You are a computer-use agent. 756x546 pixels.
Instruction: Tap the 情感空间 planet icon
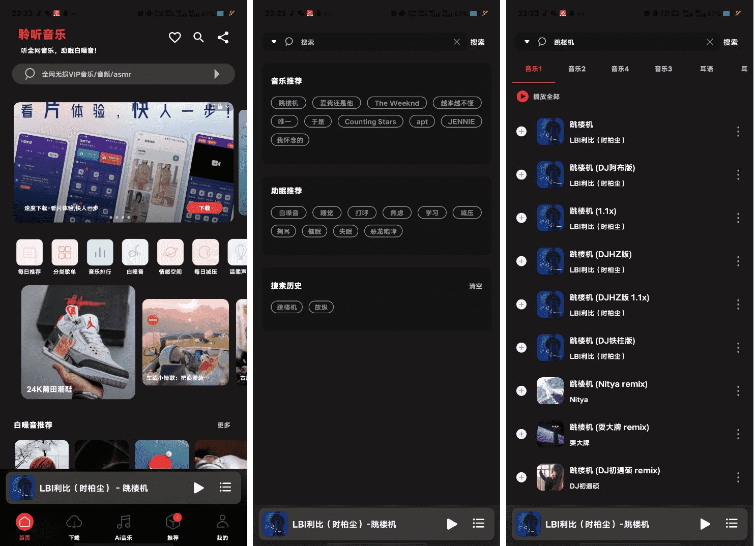coord(170,252)
